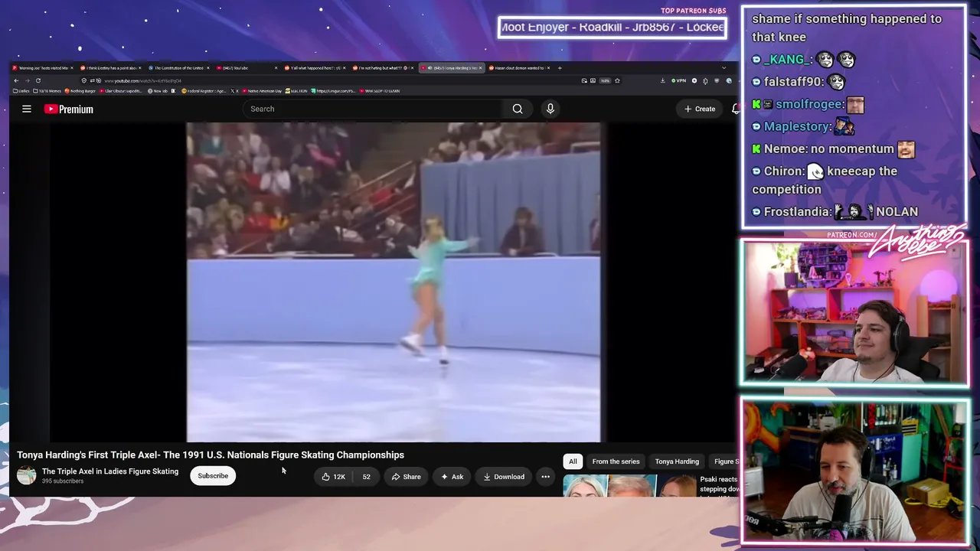Screen dimensions: 980x551
Task: Click the video title 'Tonya Harding's First Triple Axel'
Action: tap(211, 455)
